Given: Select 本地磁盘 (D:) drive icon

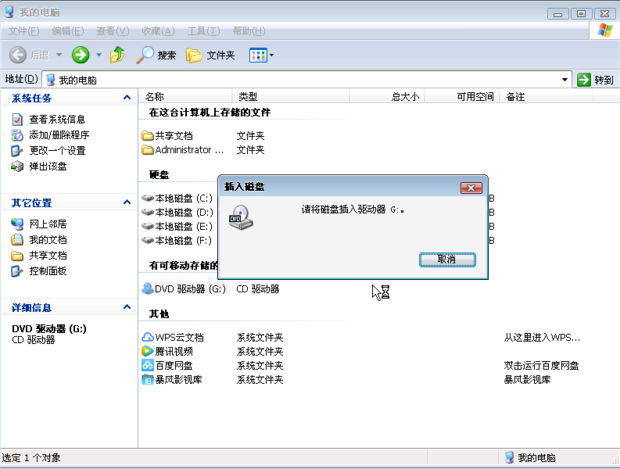Looking at the screenshot, I should 147,212.
